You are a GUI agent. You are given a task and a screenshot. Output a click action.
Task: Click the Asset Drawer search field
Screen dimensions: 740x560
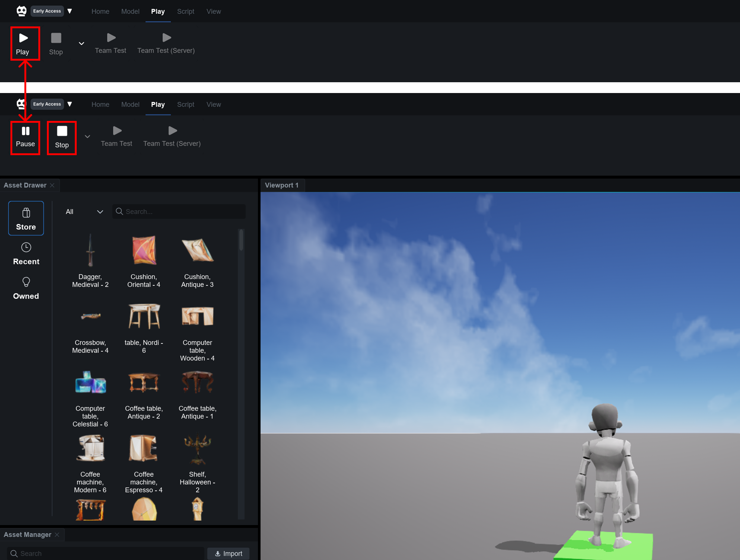(183, 212)
